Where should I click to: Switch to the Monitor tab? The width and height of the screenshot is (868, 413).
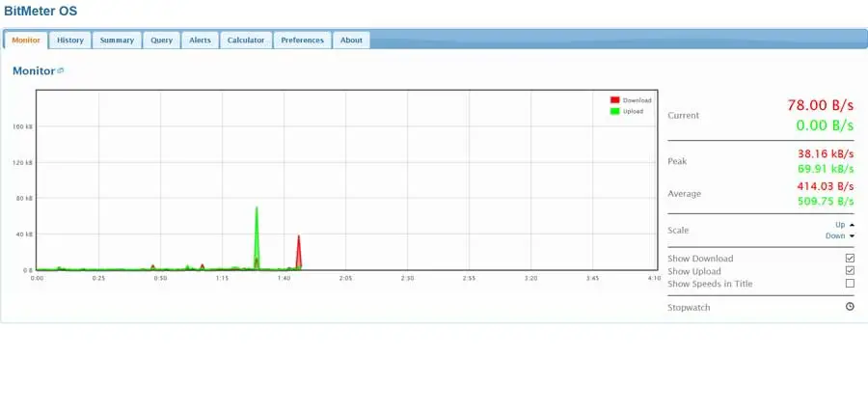coord(26,40)
